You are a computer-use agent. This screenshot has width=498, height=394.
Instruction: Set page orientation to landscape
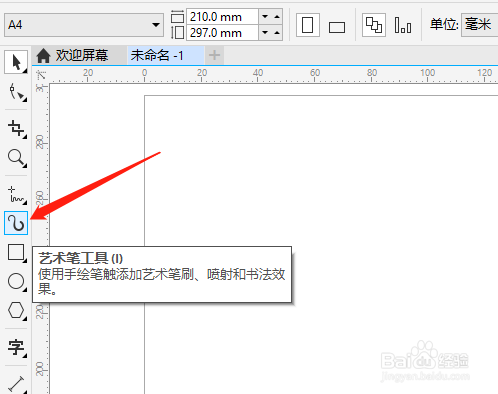(337, 26)
